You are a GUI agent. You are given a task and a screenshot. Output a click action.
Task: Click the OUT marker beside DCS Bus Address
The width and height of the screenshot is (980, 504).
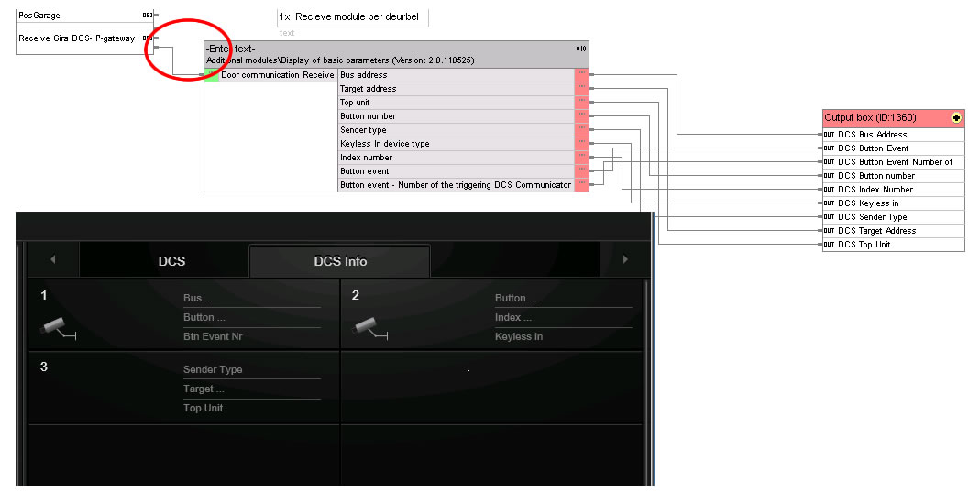click(x=829, y=135)
